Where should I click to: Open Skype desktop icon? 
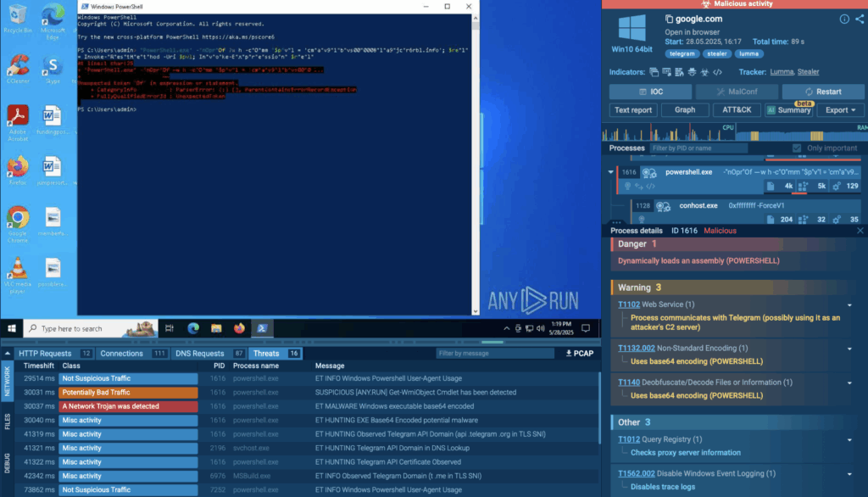pos(53,70)
